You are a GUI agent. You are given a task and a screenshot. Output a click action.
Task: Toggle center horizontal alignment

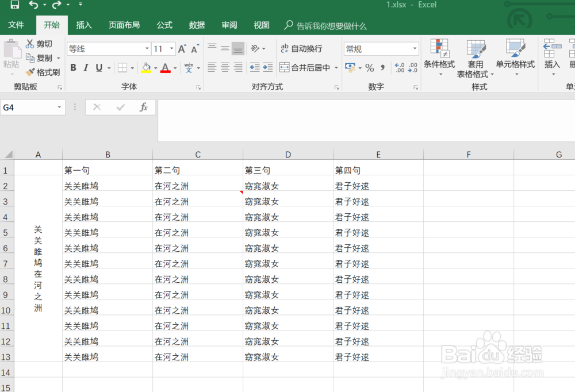(225, 67)
